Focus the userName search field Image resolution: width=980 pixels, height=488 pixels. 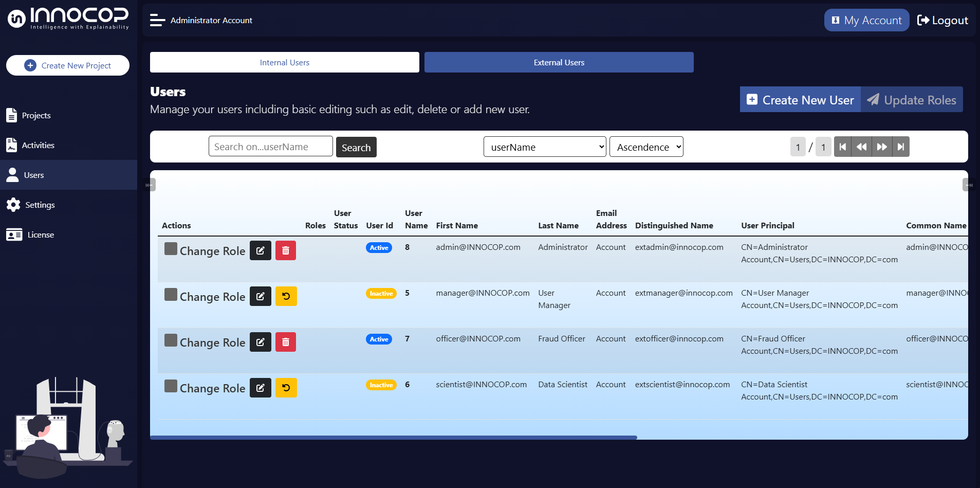tap(271, 147)
